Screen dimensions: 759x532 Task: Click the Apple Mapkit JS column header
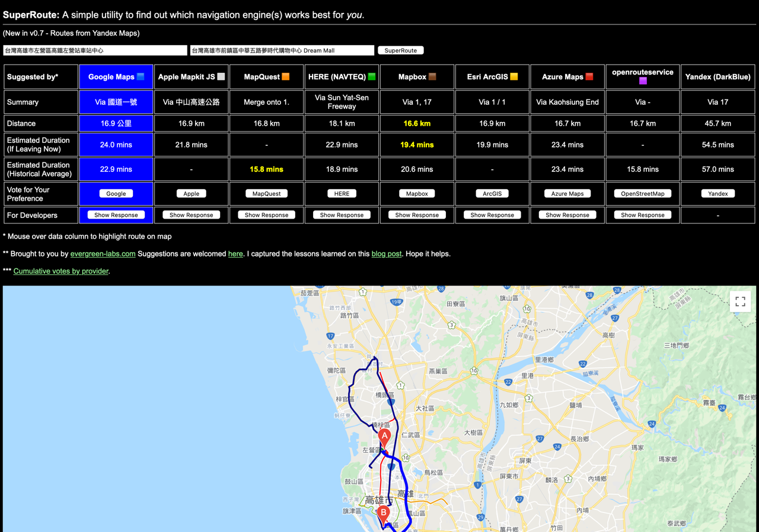(192, 77)
